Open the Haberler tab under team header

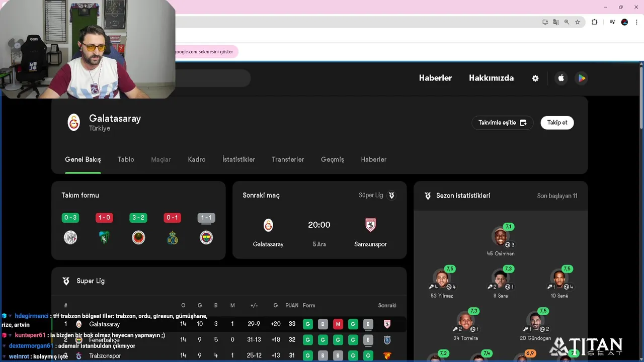[374, 159]
